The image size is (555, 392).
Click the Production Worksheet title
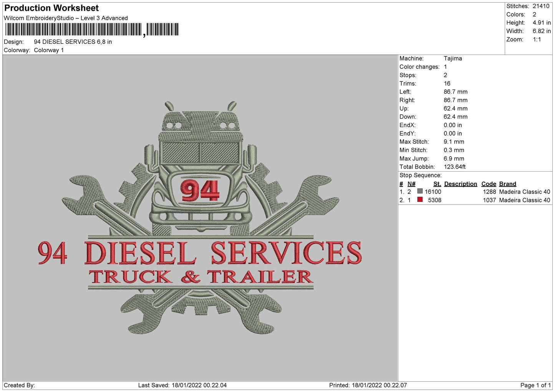coord(51,8)
